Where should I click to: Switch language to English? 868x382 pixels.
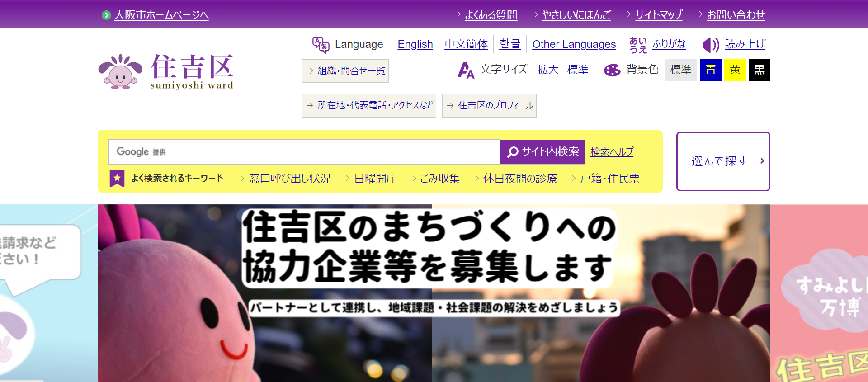click(415, 44)
